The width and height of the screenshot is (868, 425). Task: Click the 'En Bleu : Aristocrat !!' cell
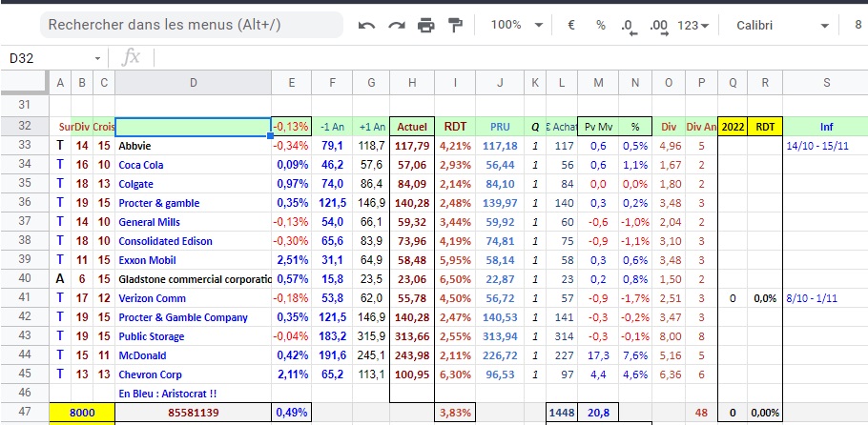point(194,394)
